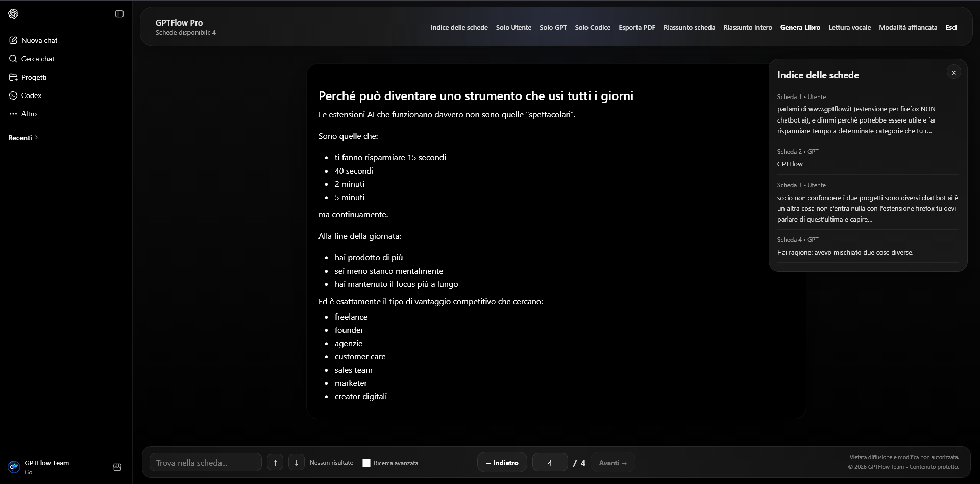Click Esporta PDF
980x484 pixels.
click(637, 27)
